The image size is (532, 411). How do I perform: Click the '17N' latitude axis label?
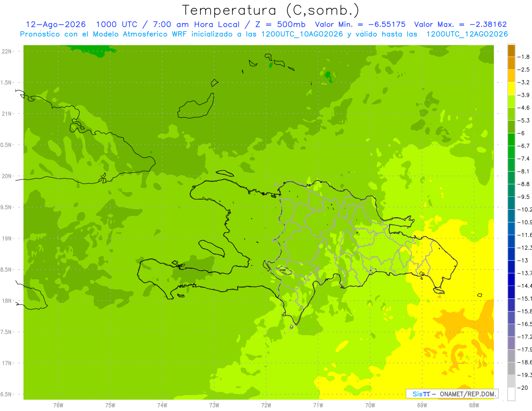point(8,363)
